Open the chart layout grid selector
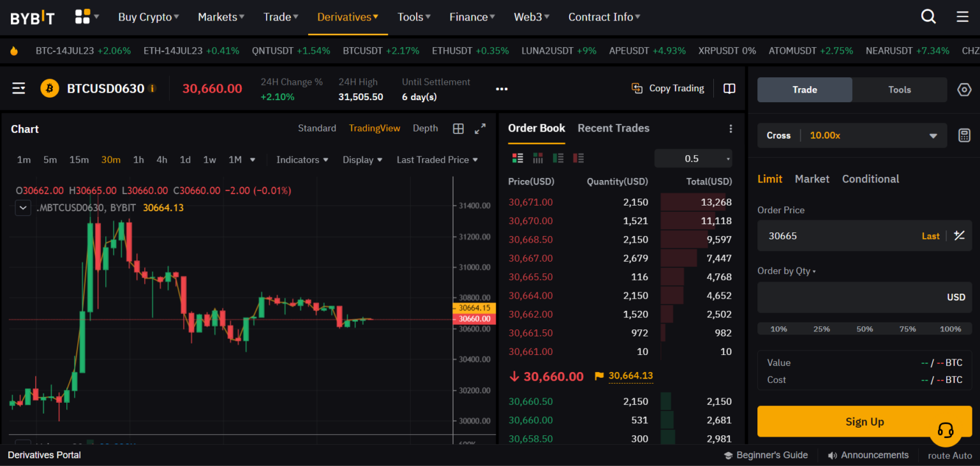This screenshot has width=980, height=466. click(x=458, y=128)
